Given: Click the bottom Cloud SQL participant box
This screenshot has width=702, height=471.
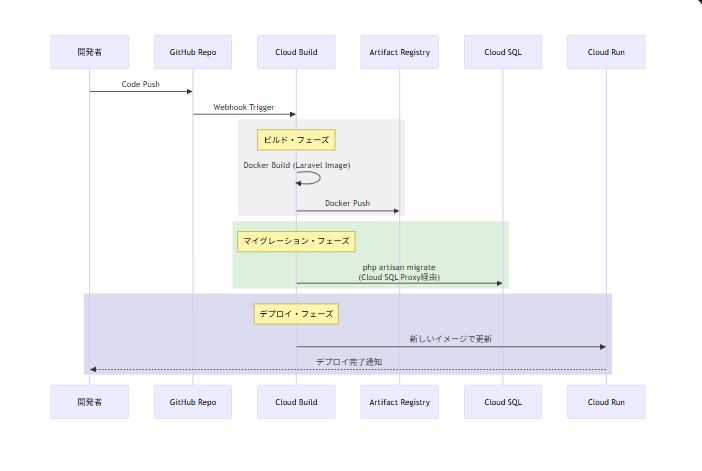Looking at the screenshot, I should pos(503,402).
